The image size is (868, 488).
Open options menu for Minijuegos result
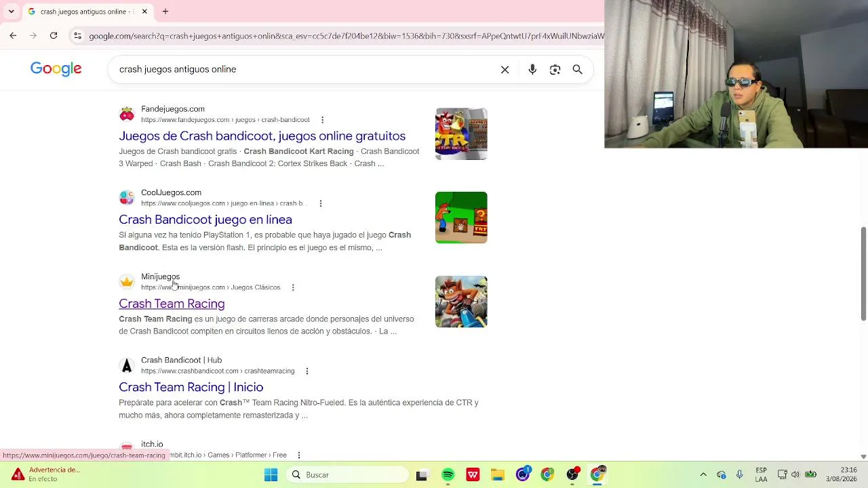pyautogui.click(x=293, y=287)
